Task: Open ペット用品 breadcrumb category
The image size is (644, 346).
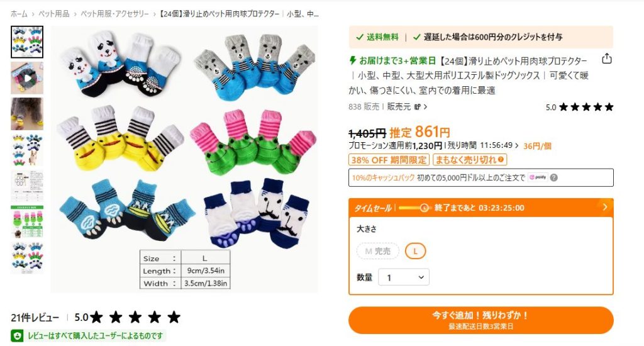Action: coord(54,14)
